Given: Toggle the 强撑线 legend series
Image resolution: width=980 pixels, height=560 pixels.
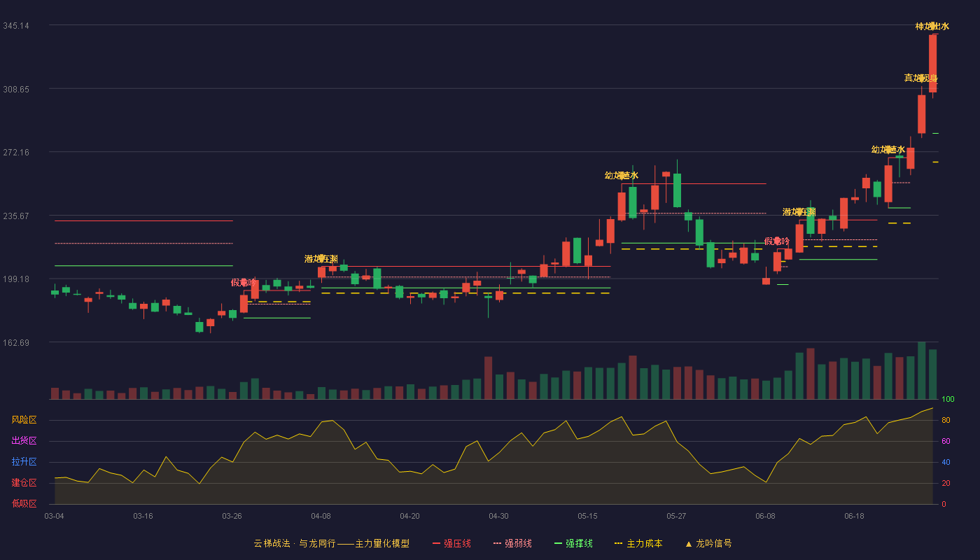Looking at the screenshot, I should 573,543.
